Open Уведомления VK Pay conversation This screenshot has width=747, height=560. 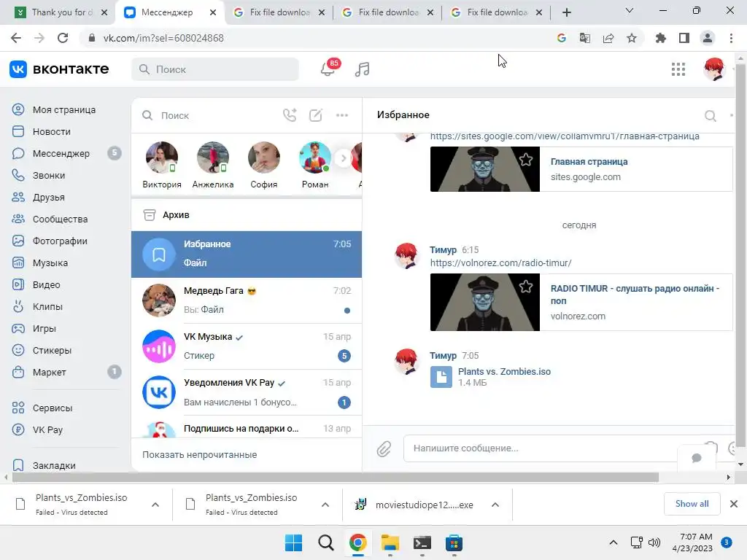point(247,392)
